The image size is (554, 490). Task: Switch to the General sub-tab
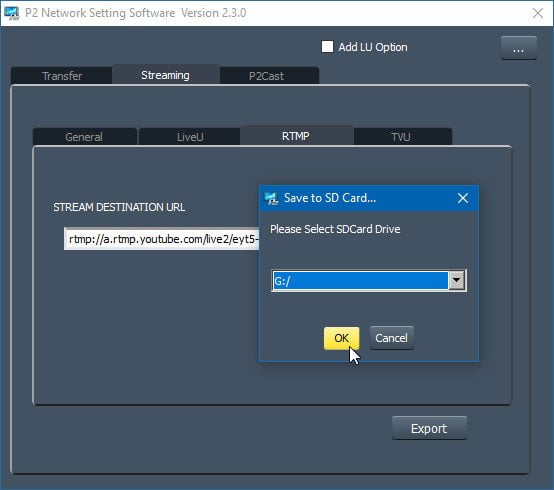click(x=84, y=137)
